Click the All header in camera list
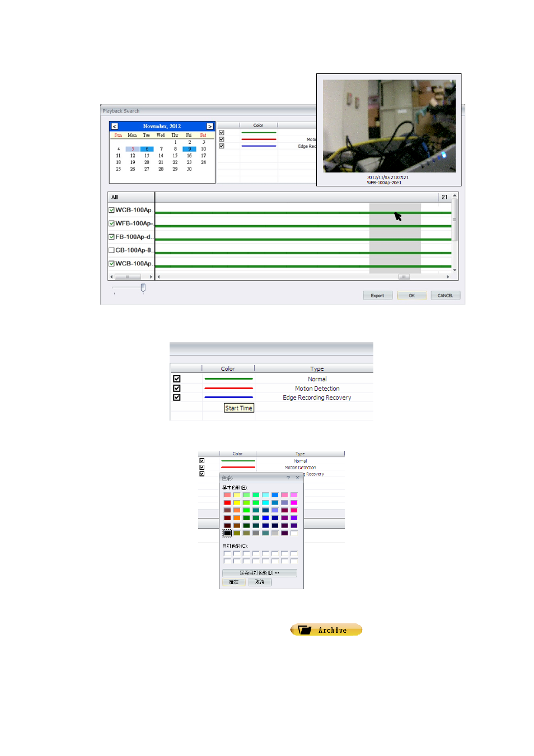The width and height of the screenshot is (534, 756). pos(131,197)
